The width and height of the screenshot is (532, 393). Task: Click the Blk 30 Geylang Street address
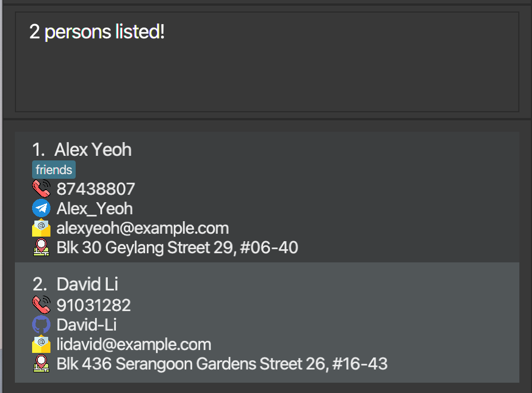pyautogui.click(x=178, y=247)
